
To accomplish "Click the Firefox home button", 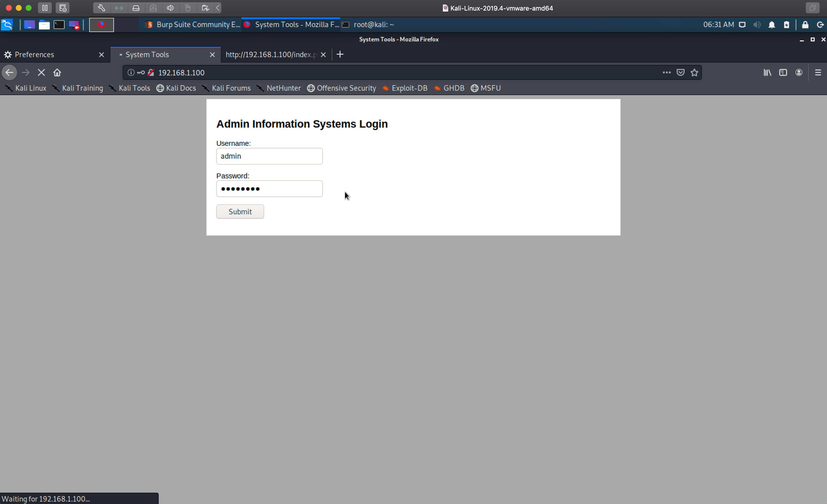I will click(x=57, y=72).
